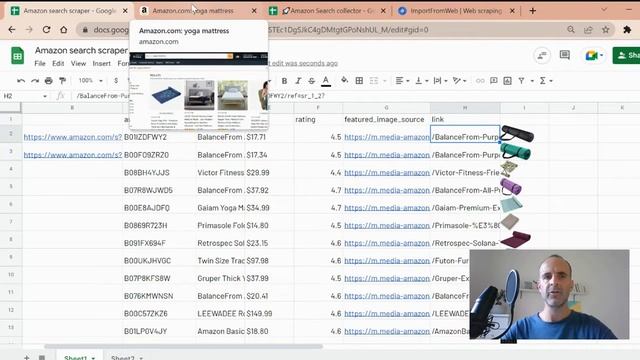Open zoom level 100% dropdown
640x360 pixels.
pyautogui.click(x=91, y=81)
